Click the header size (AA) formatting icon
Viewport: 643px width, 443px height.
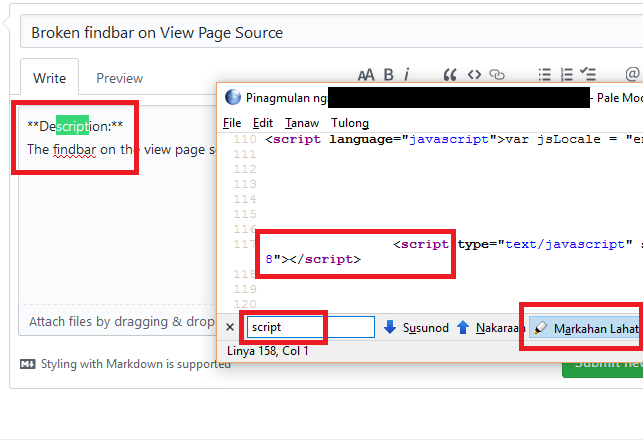366,75
